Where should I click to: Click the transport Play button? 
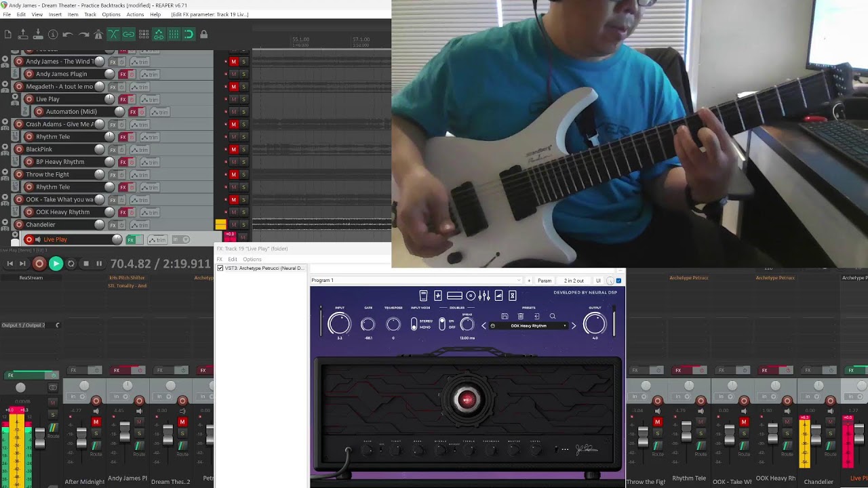click(x=56, y=264)
